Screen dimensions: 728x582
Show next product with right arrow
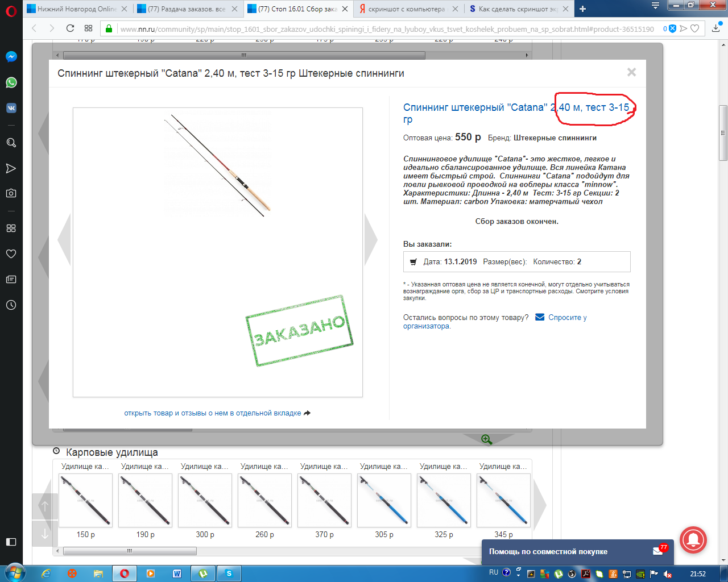tap(371, 239)
